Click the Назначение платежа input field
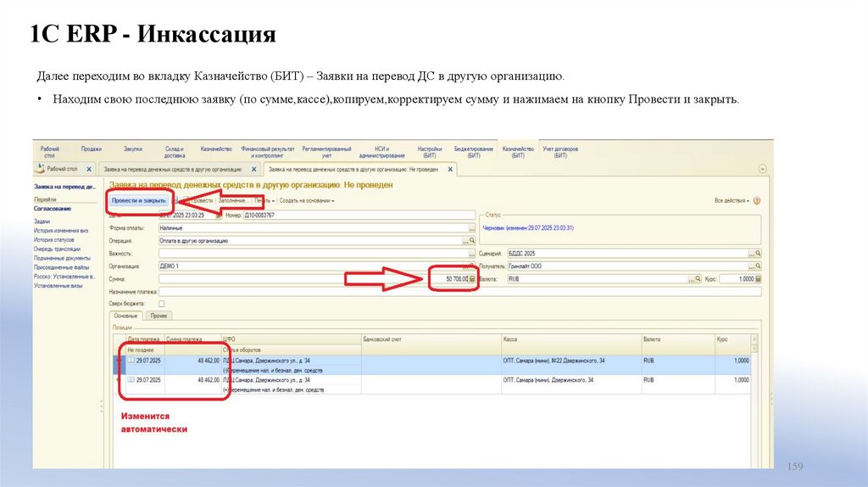Screen dimensions: 868x487 point(460,291)
